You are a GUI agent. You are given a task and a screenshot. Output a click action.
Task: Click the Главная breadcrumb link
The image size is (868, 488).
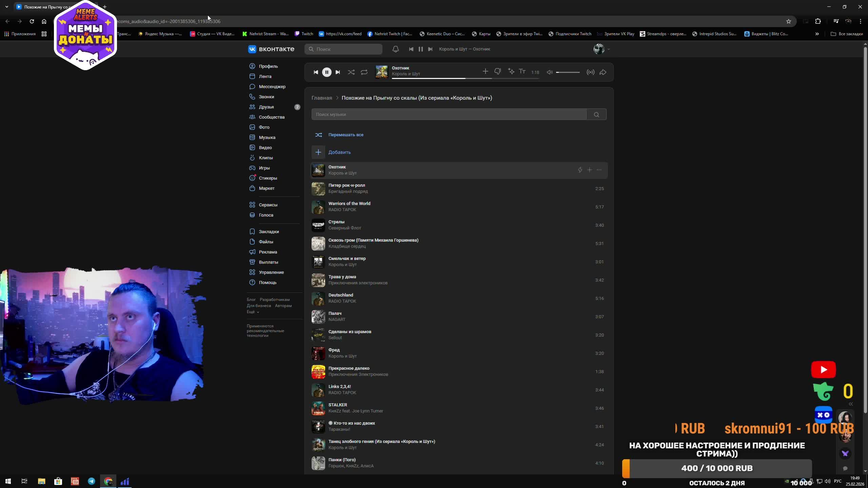click(x=321, y=98)
